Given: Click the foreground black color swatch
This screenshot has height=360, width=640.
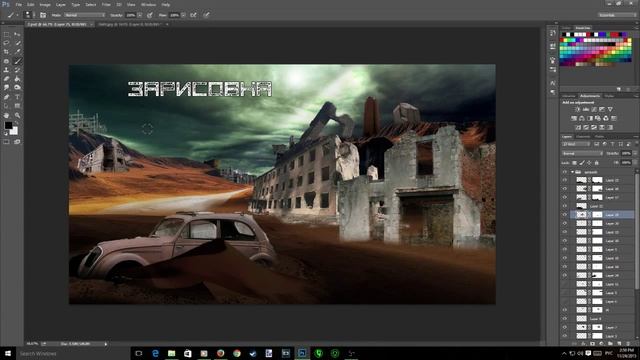Looking at the screenshot, I should pyautogui.click(x=8, y=125).
